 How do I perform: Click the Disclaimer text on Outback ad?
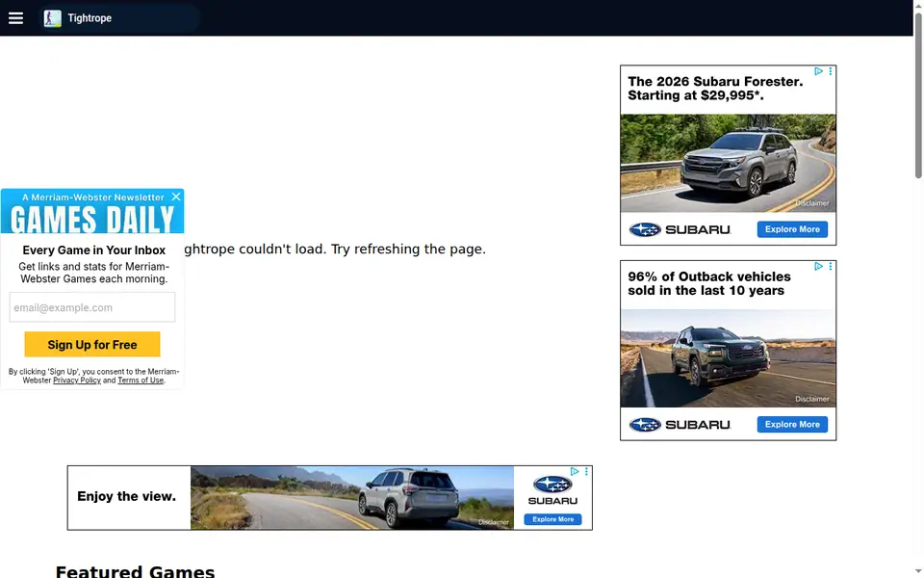(x=812, y=399)
